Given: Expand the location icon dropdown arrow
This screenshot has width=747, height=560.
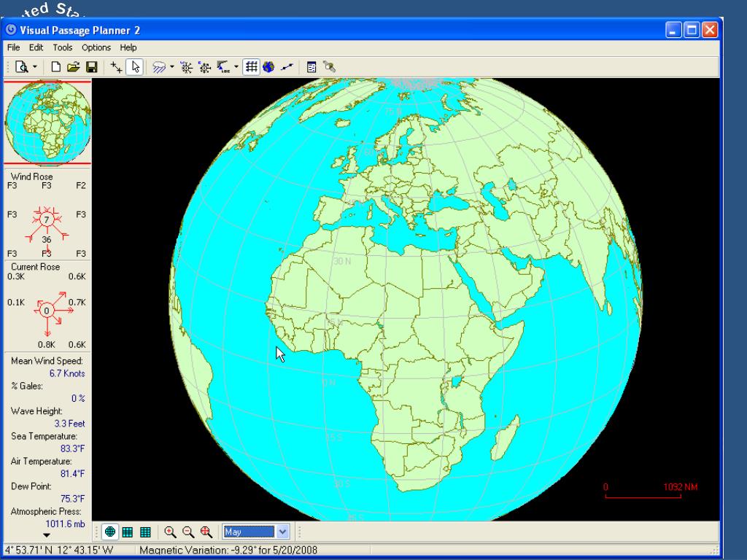Looking at the screenshot, I should [236, 67].
